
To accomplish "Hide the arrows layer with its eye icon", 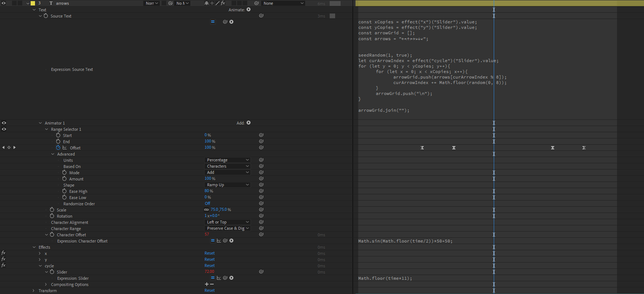I will point(4,3).
